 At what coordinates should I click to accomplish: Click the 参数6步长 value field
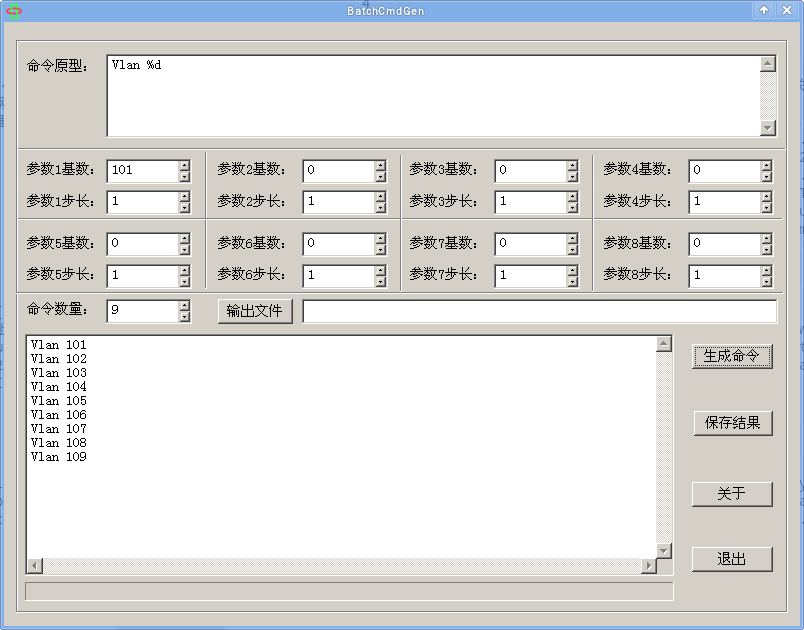[339, 276]
